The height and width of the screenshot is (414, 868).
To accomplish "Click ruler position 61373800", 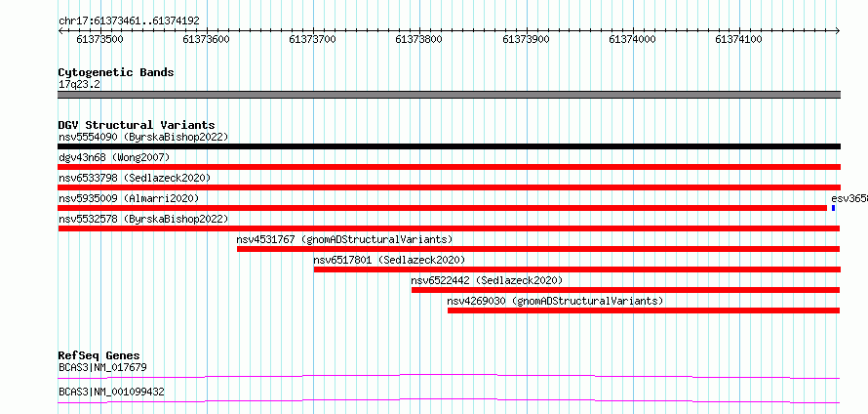I will pos(419,39).
